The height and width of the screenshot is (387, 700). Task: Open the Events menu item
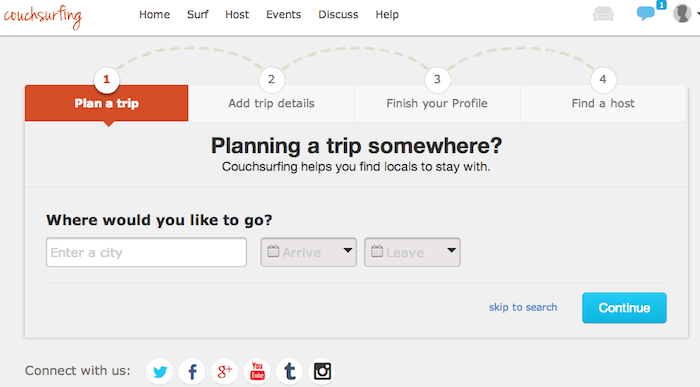(283, 14)
